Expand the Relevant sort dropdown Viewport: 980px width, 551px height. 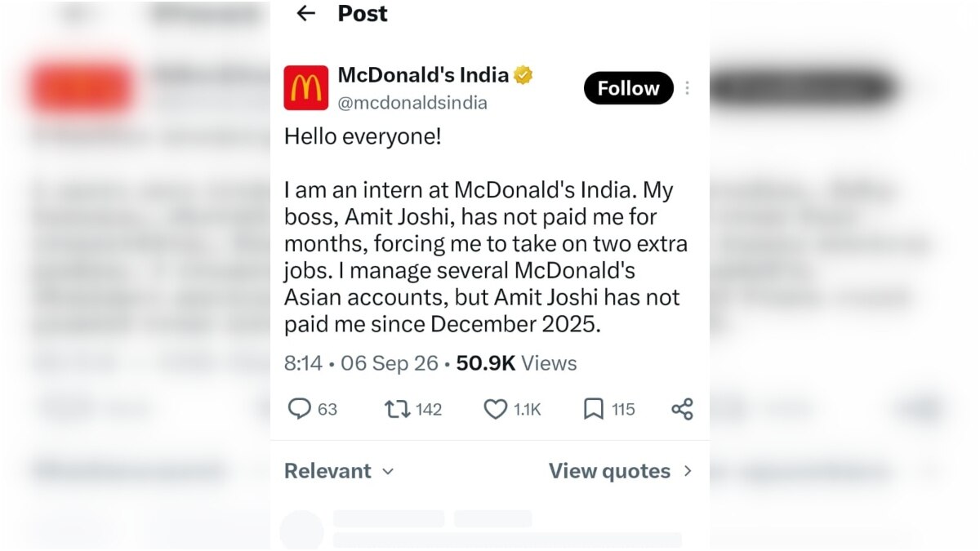point(339,471)
